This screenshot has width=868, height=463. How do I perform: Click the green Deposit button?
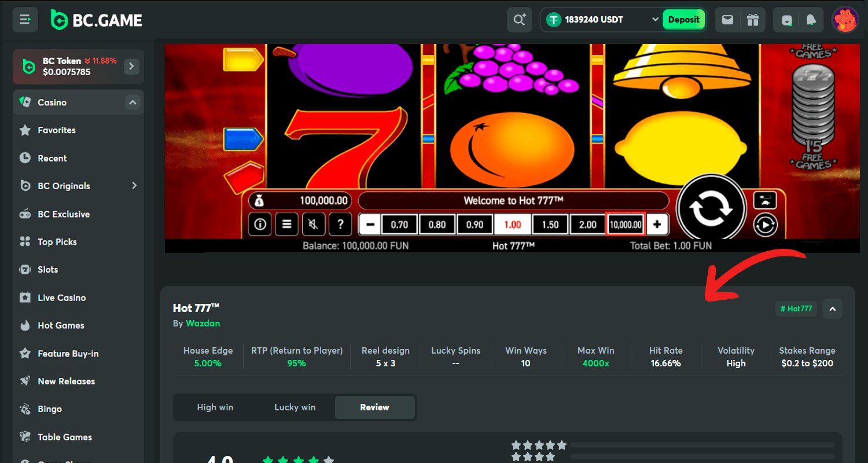tap(684, 20)
